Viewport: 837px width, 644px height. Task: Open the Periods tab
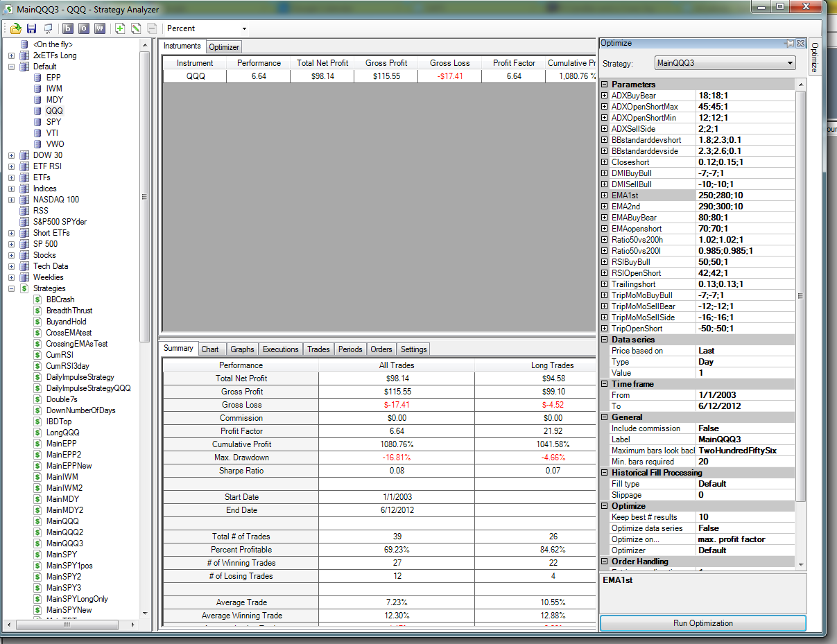coord(350,349)
